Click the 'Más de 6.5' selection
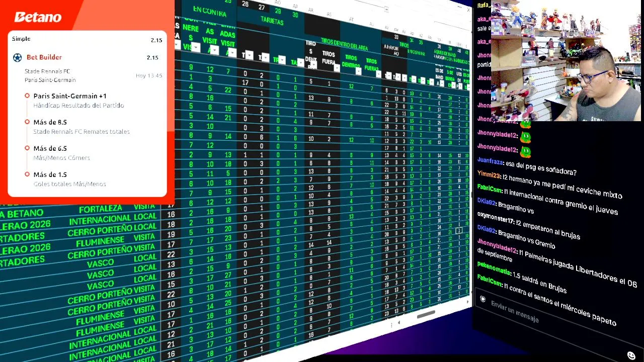The image size is (644, 362). coord(50,148)
